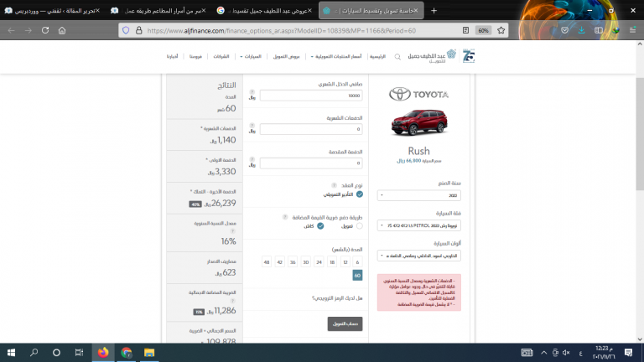Open finance offers nav item
Screen dimensions: 644x362
point(286,57)
